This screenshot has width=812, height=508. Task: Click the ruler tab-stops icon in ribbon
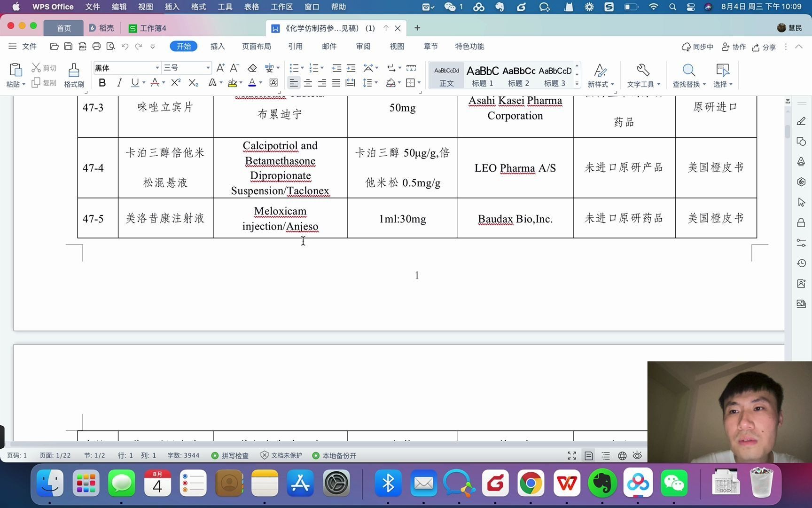tap(411, 68)
